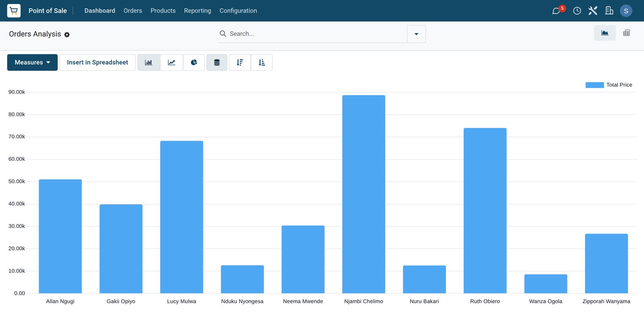Click Insert in Spreadsheet button
This screenshot has height=313, width=644.
point(97,62)
